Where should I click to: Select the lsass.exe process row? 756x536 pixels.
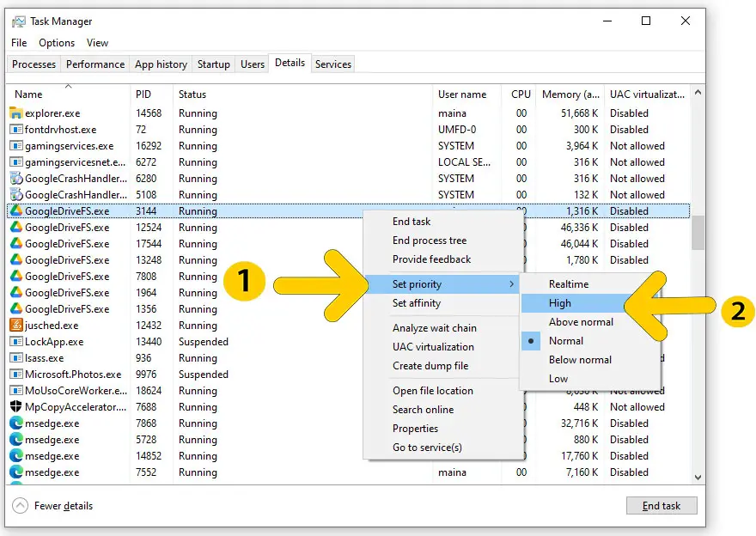pos(45,358)
